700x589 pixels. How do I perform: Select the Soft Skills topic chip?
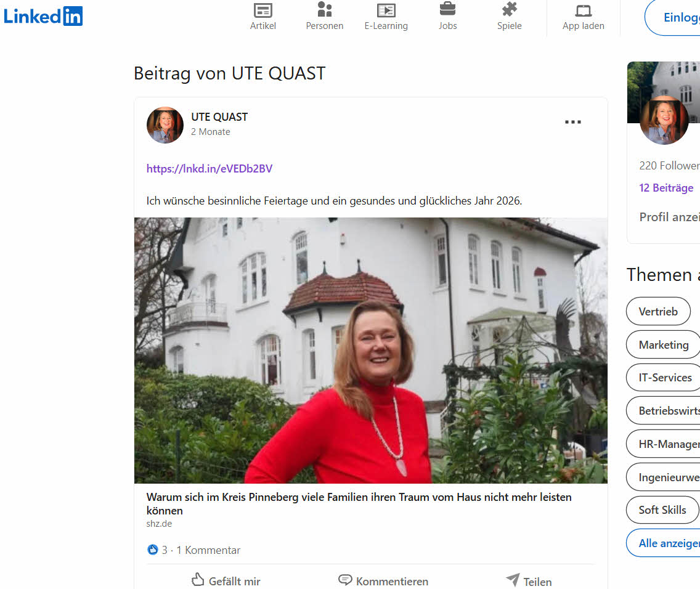[x=662, y=510]
